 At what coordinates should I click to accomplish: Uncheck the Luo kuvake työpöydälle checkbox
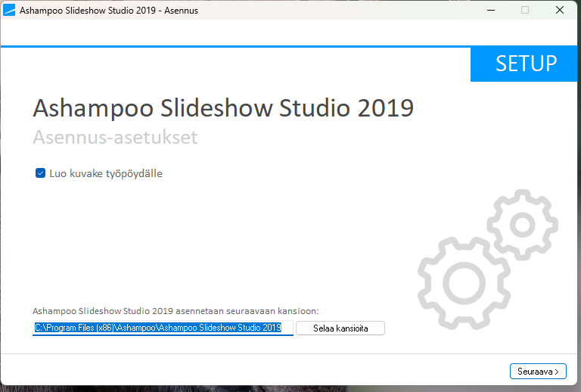pyautogui.click(x=40, y=173)
